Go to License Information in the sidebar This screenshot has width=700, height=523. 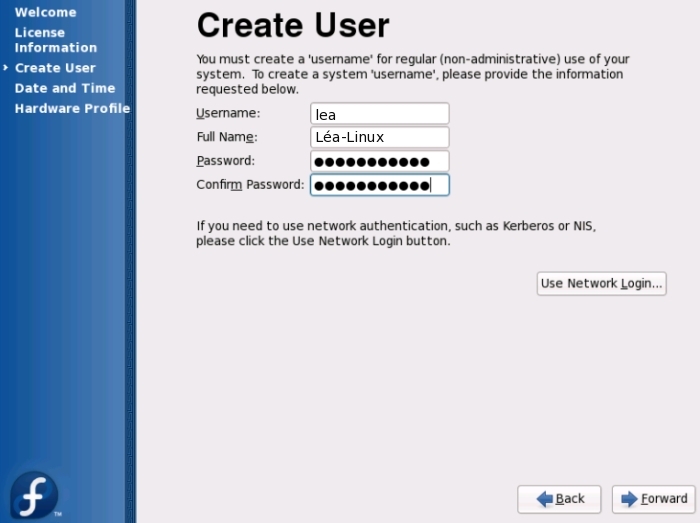tap(55, 40)
